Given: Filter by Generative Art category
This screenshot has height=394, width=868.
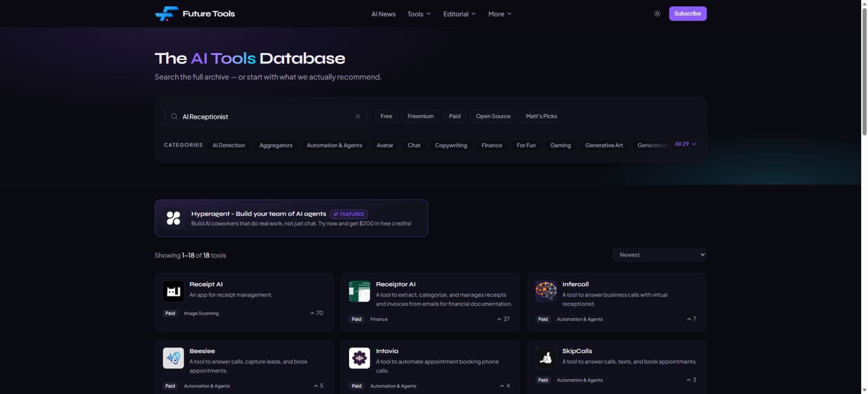Looking at the screenshot, I should pyautogui.click(x=604, y=145).
